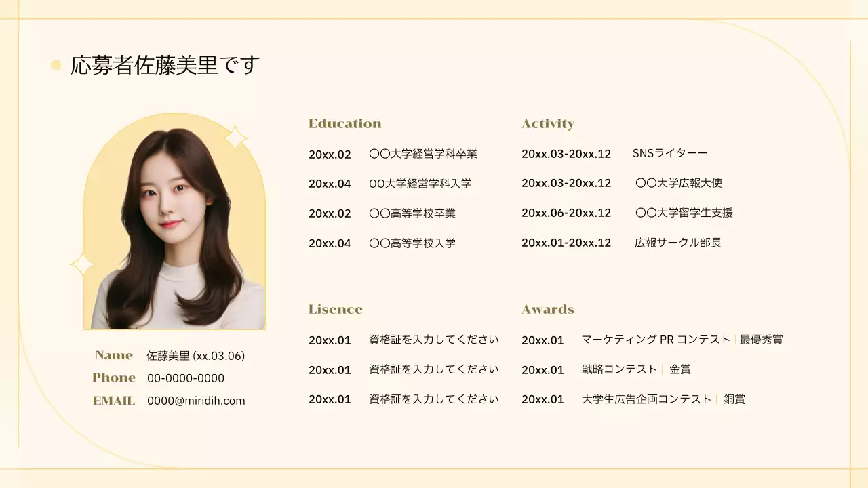Select the 戦略コンテスト award entry
This screenshot has height=488, width=868.
pos(619,369)
